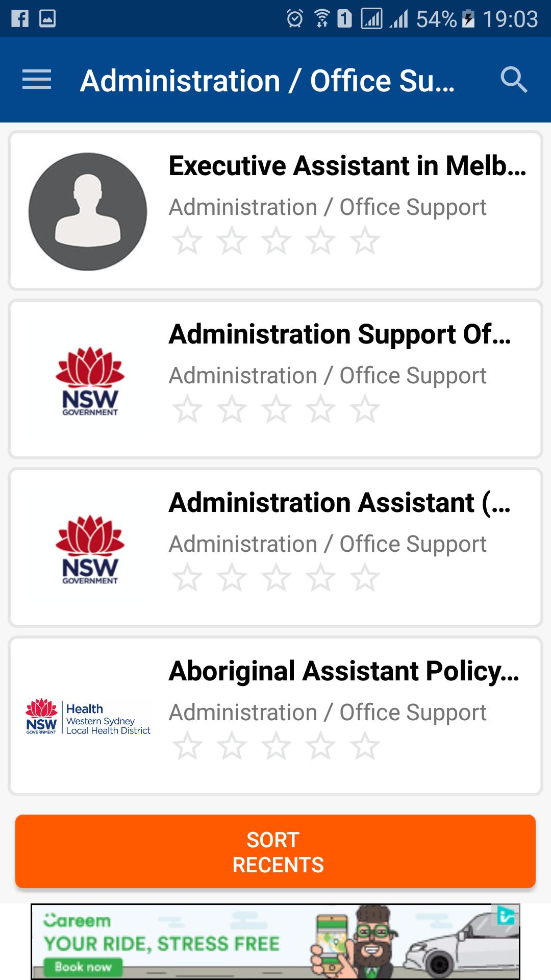Tap the image notification icon in status bar
The width and height of the screenshot is (551, 980).
click(47, 19)
